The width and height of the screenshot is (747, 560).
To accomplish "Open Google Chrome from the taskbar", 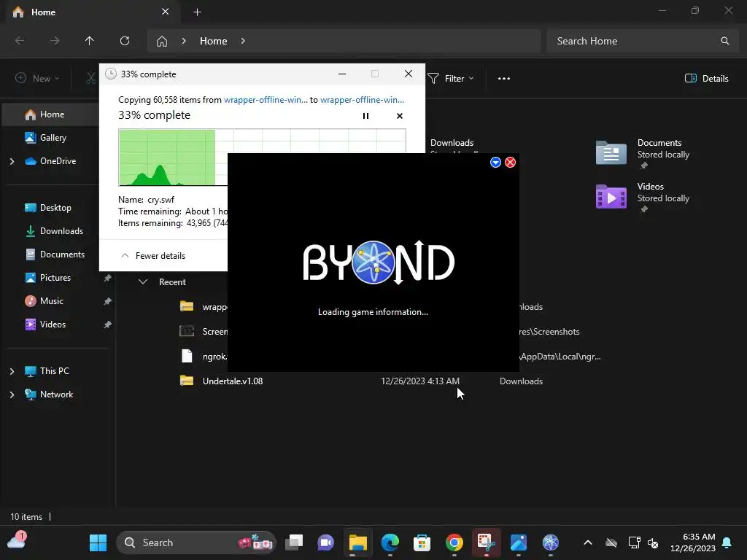I will (x=454, y=542).
